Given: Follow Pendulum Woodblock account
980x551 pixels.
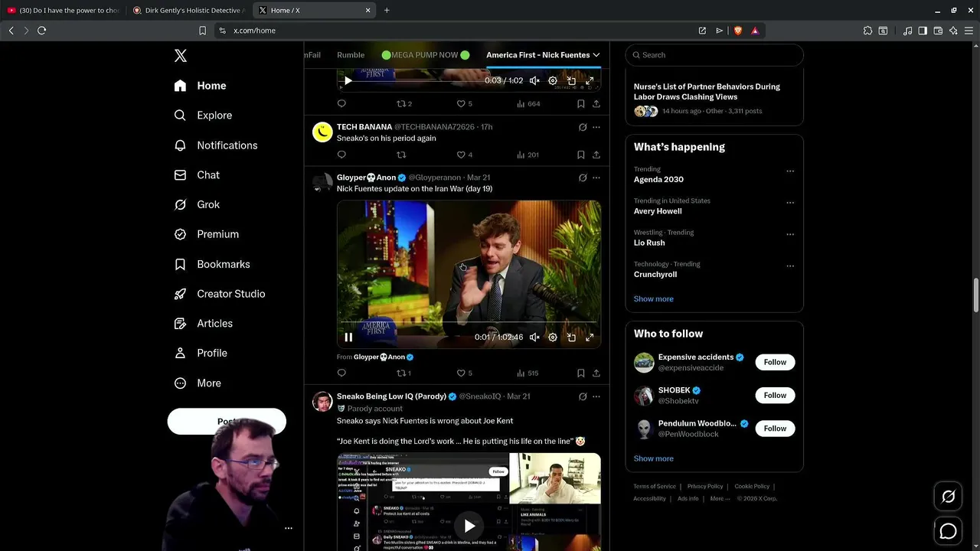Looking at the screenshot, I should 775,429.
